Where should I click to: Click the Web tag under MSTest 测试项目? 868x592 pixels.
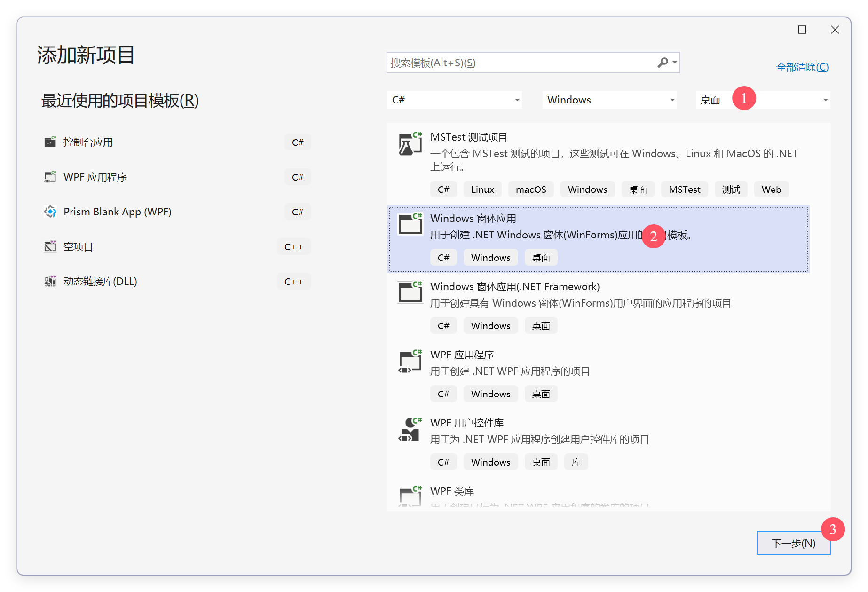772,189
